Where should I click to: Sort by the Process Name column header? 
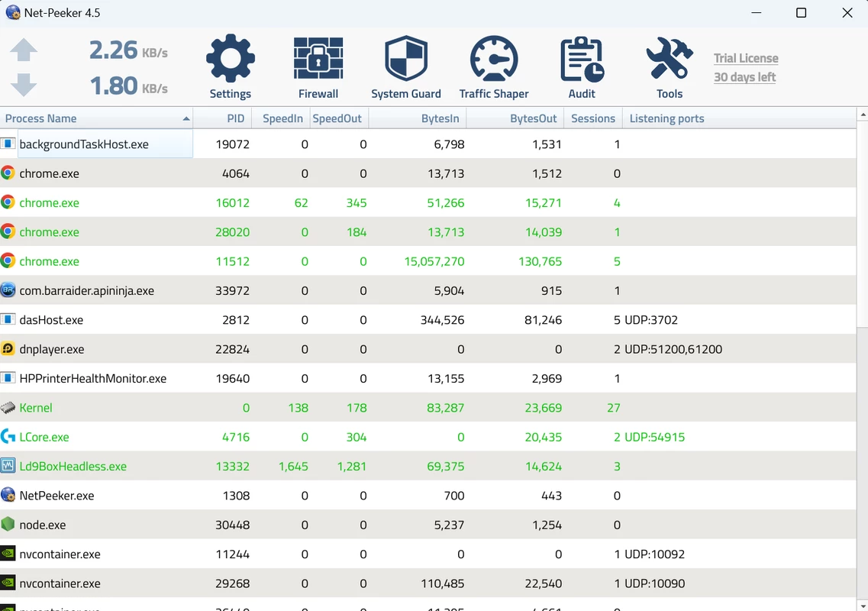click(96, 118)
